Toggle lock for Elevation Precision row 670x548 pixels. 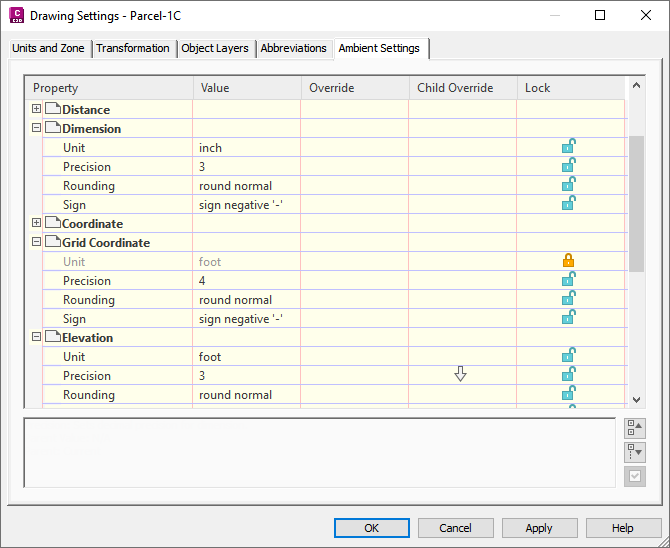tap(568, 376)
